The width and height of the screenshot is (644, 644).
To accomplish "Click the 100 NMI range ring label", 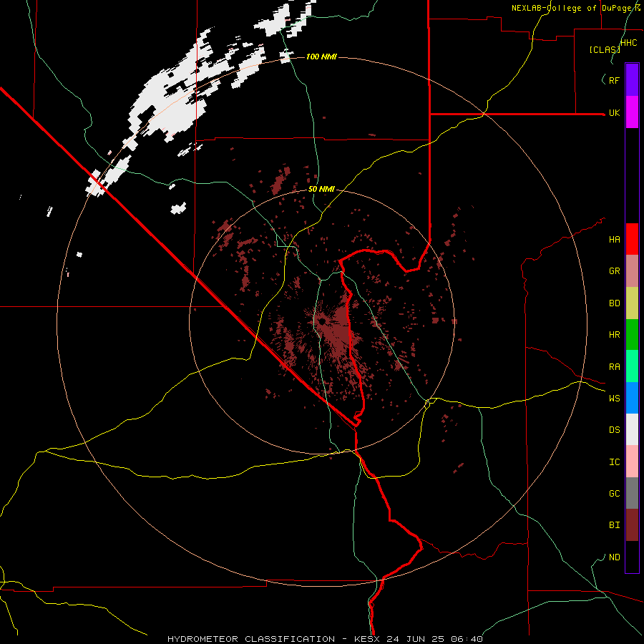I will tap(321, 57).
